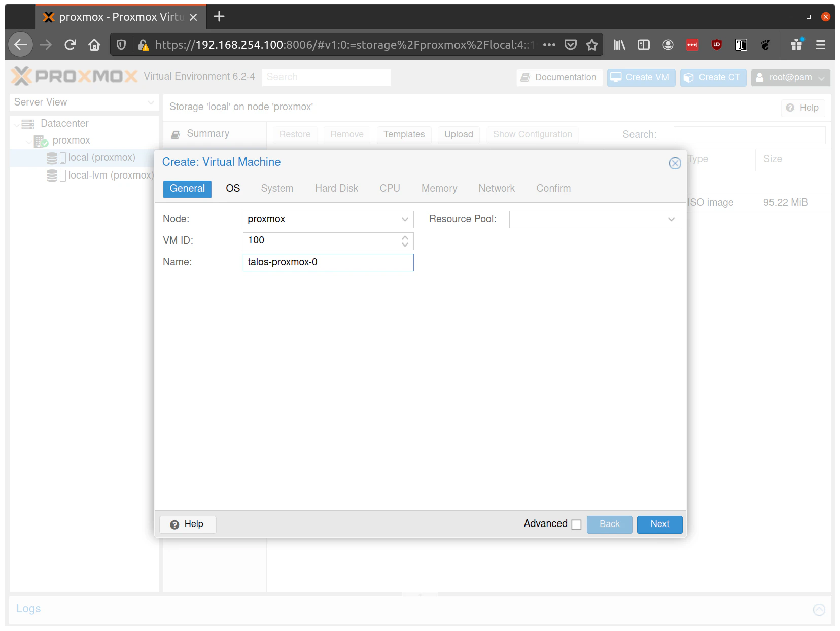Click Next in the wizard
The image size is (840, 631).
(659, 524)
